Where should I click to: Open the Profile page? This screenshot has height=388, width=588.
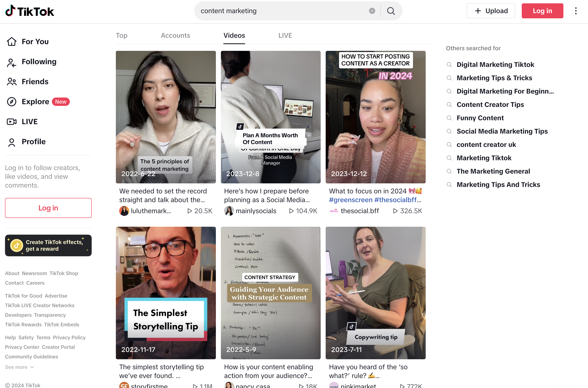[34, 142]
